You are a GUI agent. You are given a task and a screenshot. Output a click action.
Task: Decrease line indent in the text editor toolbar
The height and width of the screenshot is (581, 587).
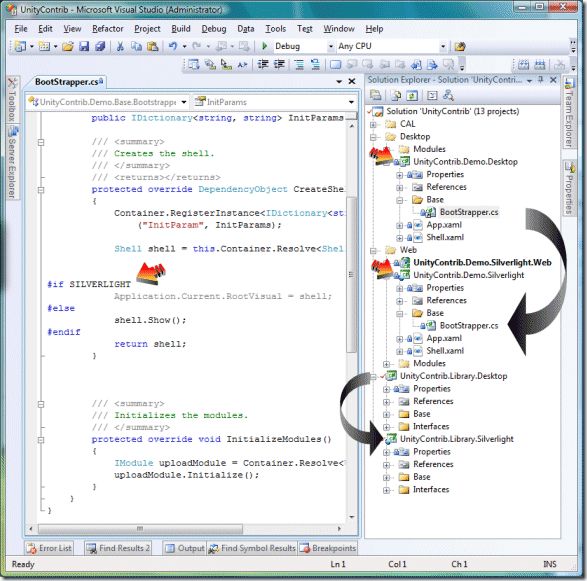click(x=263, y=64)
